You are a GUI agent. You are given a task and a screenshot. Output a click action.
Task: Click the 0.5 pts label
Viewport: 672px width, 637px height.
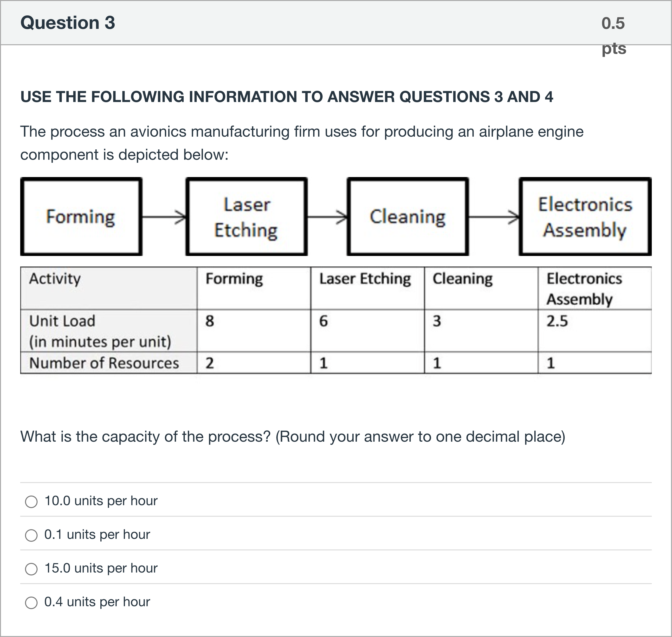[x=614, y=35]
